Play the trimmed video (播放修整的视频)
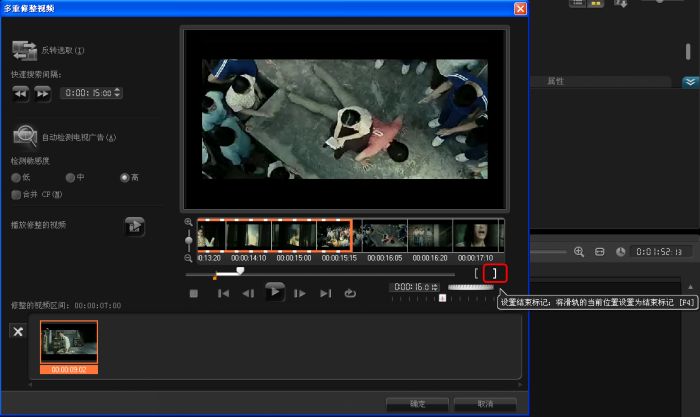Viewport: 700px width, 417px height. pos(134,226)
